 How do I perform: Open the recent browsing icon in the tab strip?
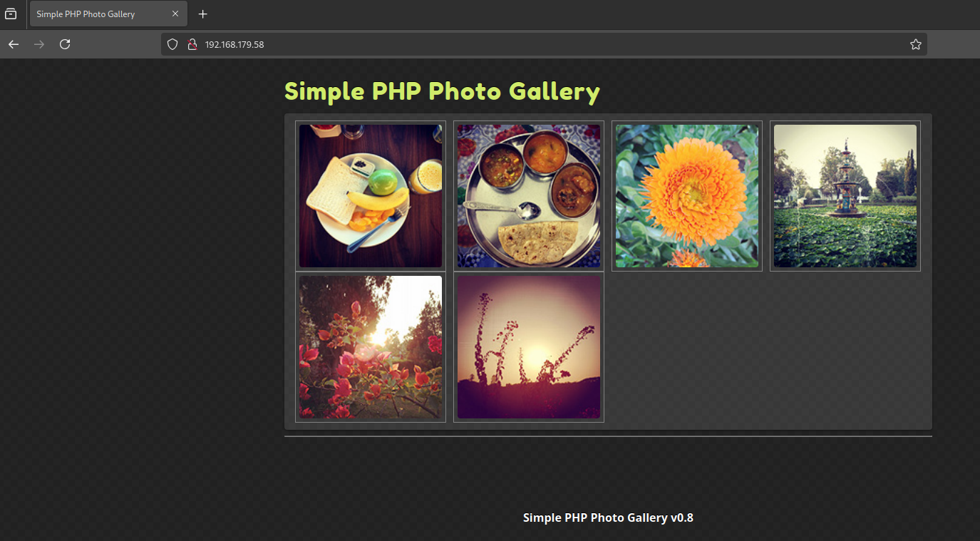click(11, 14)
